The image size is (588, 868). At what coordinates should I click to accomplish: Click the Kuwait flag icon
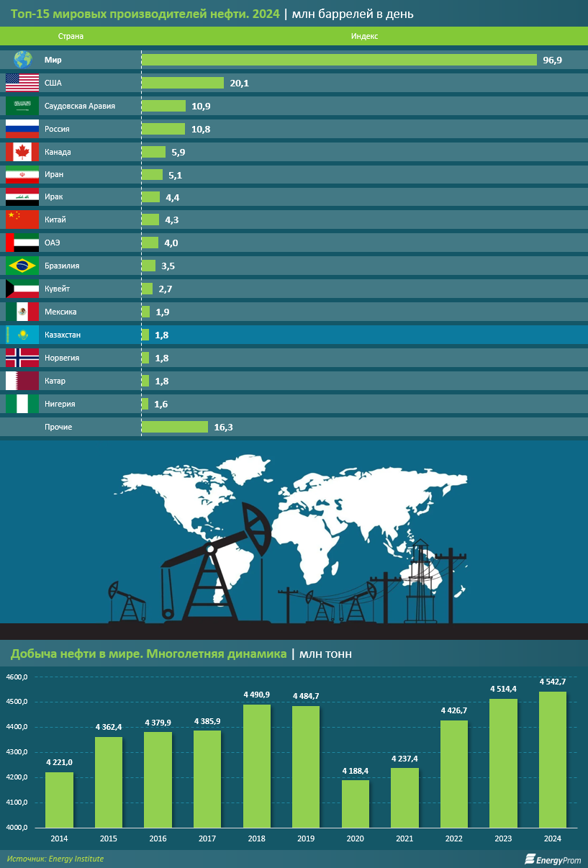tap(22, 289)
